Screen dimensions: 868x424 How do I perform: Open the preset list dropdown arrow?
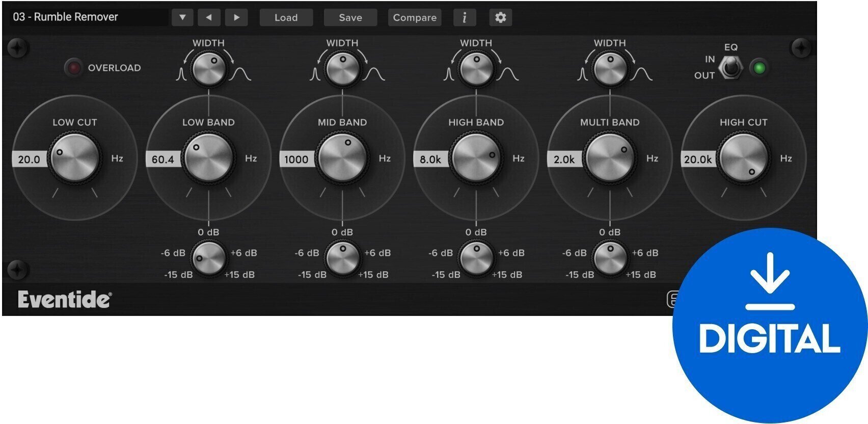(x=182, y=17)
